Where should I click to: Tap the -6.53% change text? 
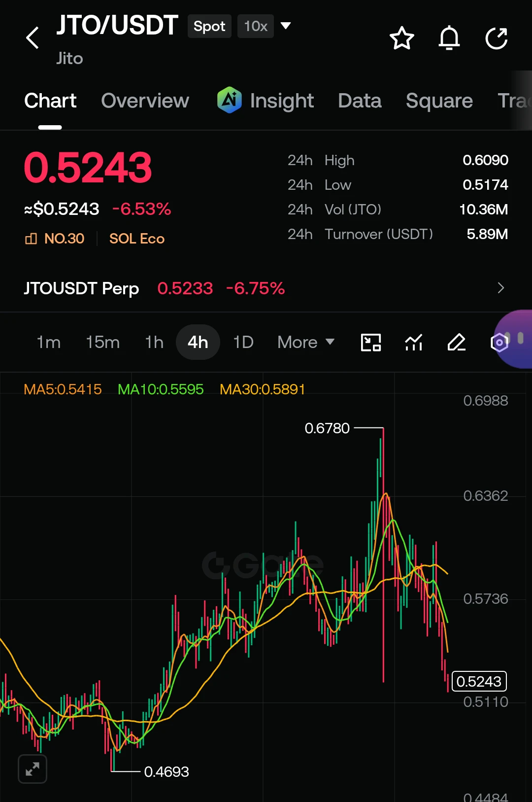(141, 209)
